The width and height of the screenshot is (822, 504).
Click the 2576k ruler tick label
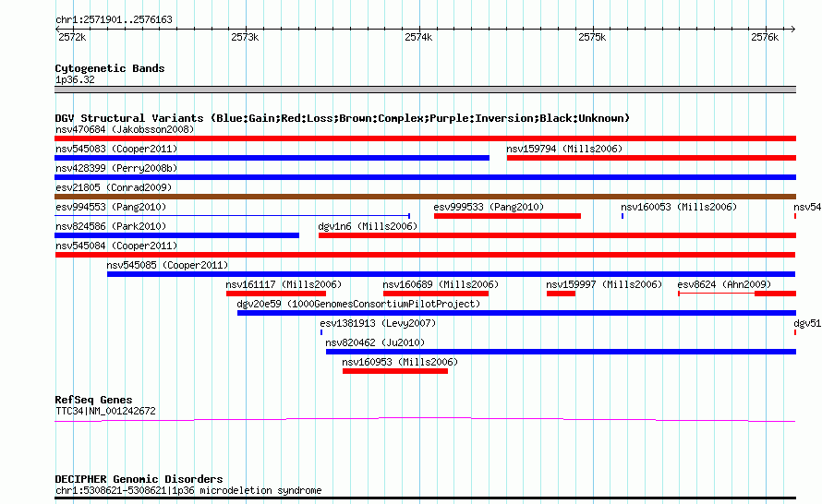click(x=765, y=37)
